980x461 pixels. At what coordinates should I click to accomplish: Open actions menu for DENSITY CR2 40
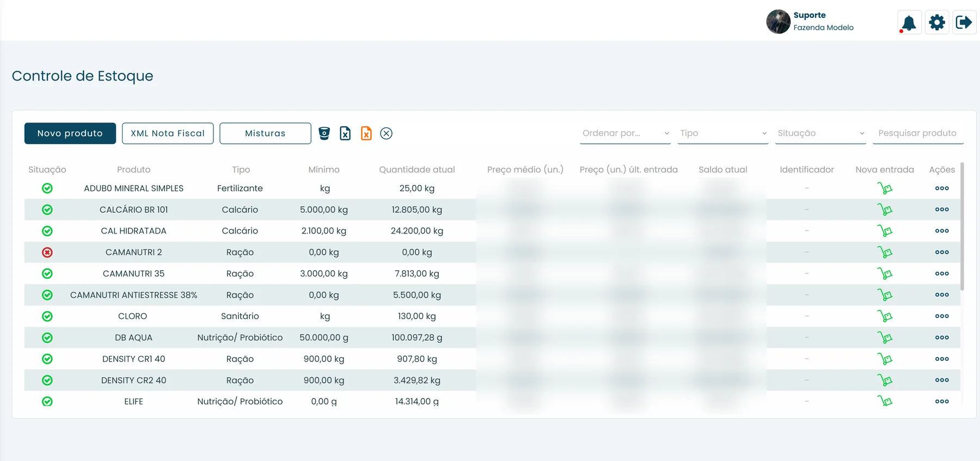(x=942, y=380)
